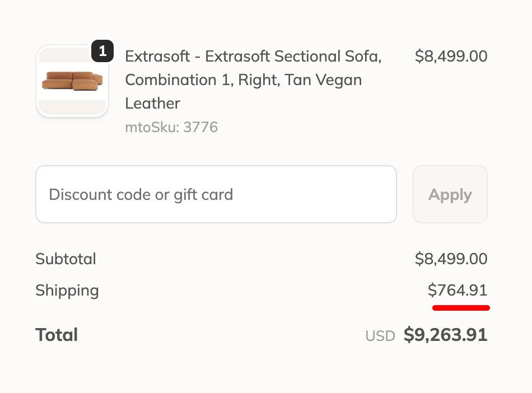Click the SKU number 3776
This screenshot has height=393, width=532.
tap(200, 128)
